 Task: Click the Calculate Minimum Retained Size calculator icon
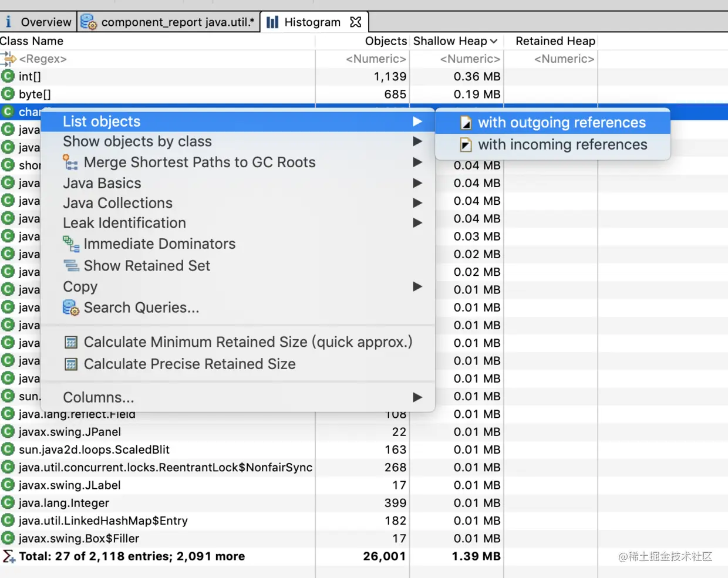(x=71, y=342)
